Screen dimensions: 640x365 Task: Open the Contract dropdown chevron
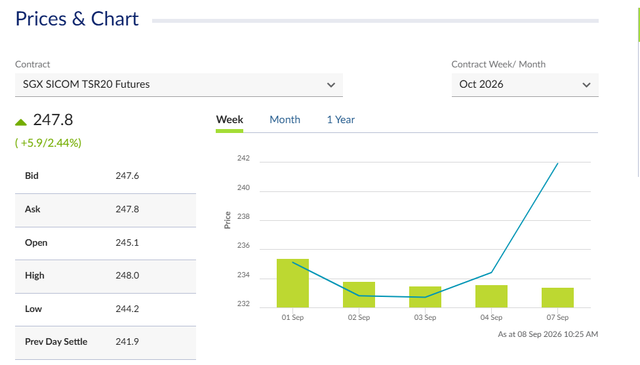(x=331, y=85)
